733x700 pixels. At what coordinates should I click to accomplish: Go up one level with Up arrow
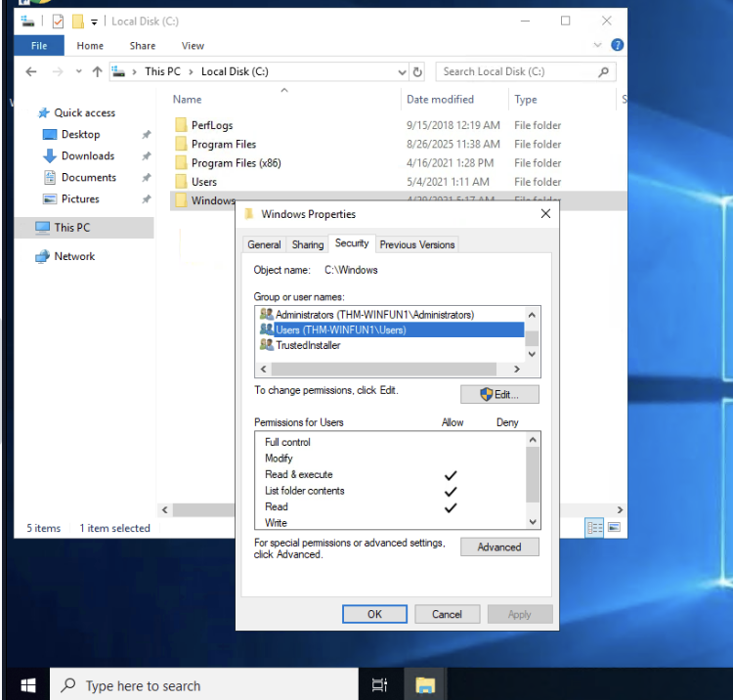point(97,71)
